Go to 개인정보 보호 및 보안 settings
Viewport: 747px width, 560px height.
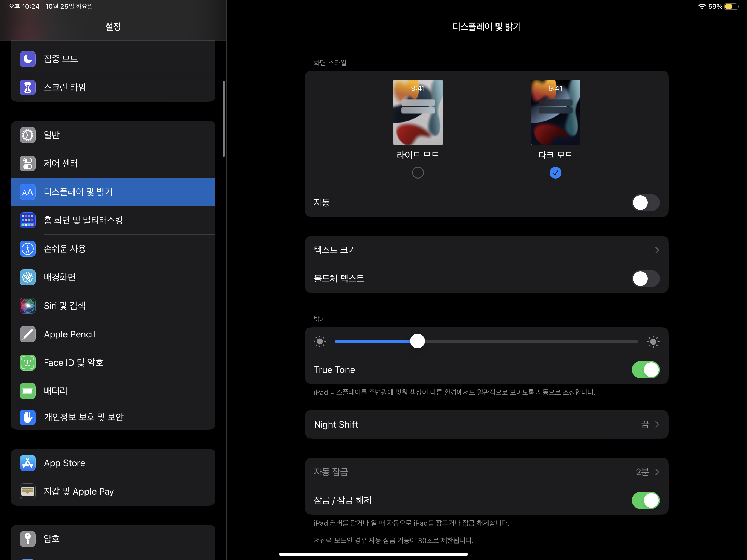[x=113, y=418]
